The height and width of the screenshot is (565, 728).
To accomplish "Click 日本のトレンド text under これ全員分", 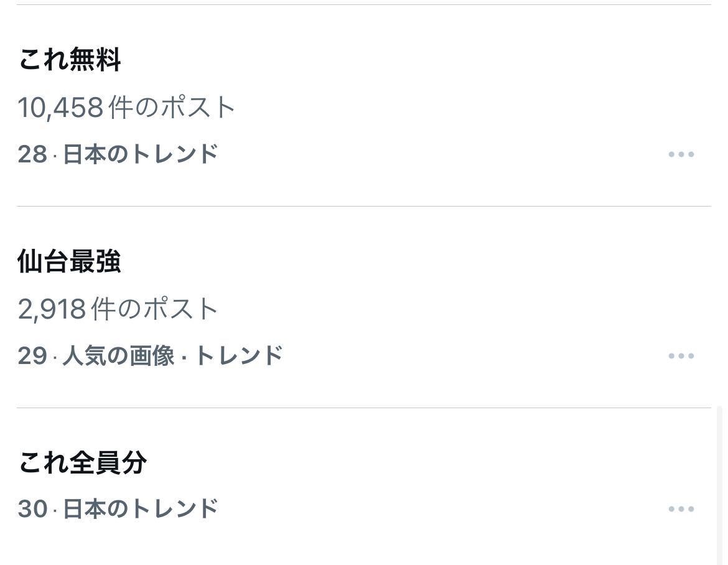I will [x=140, y=509].
